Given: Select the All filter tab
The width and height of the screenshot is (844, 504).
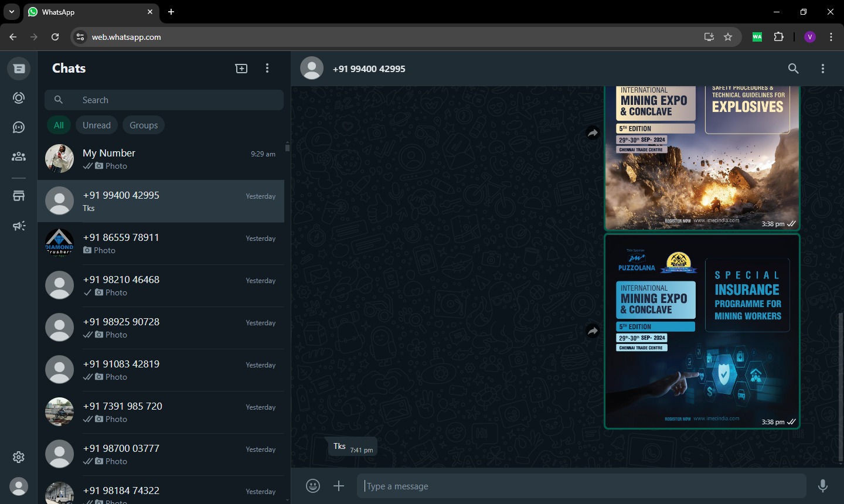Looking at the screenshot, I should pyautogui.click(x=59, y=125).
